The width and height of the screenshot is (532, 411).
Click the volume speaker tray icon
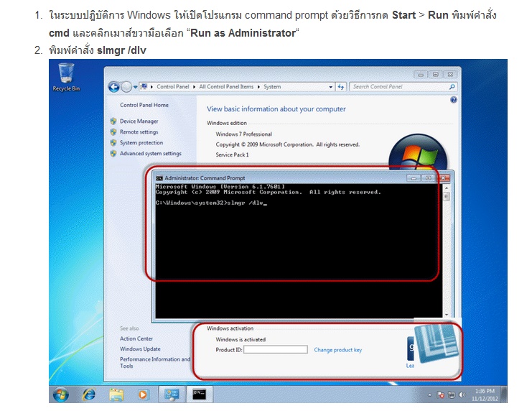click(462, 394)
